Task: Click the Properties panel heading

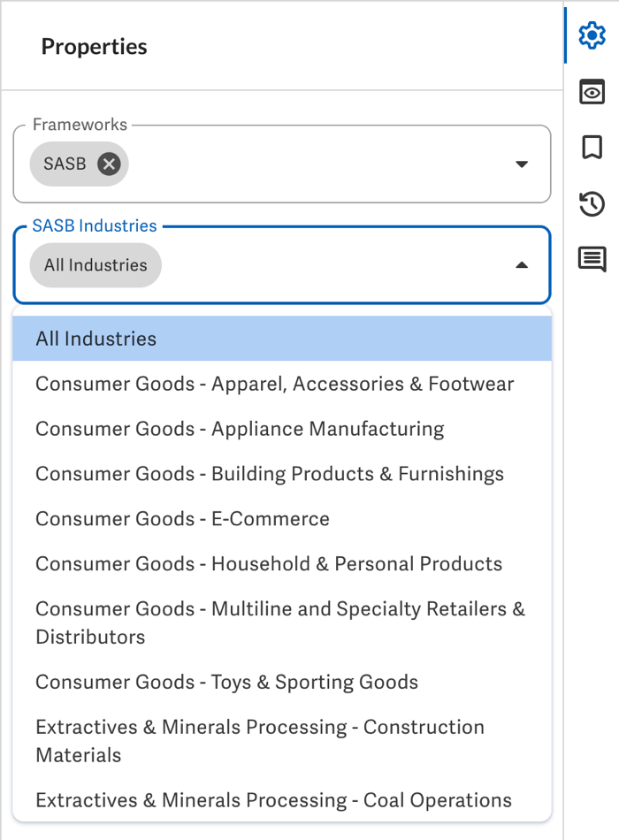Action: coord(95,47)
